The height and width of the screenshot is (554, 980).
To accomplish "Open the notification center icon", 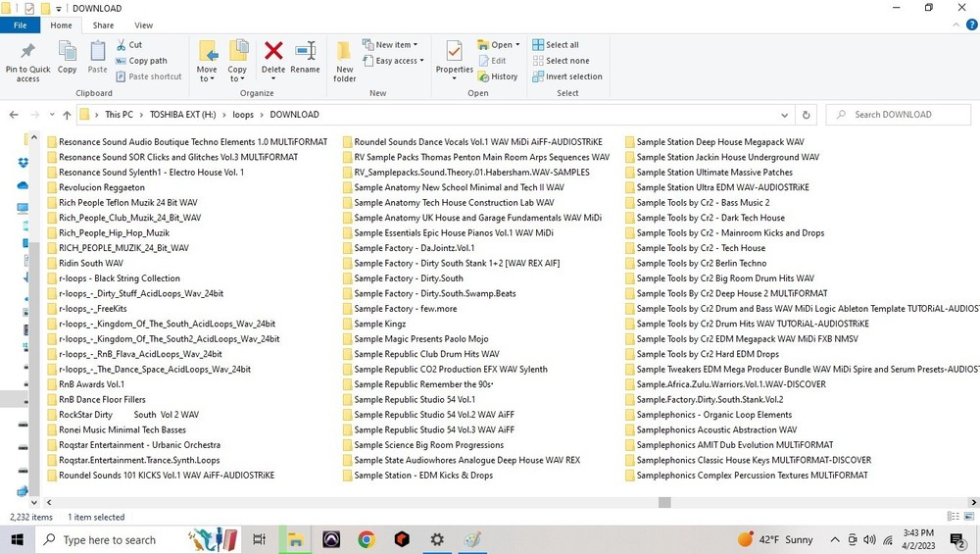I will click(956, 539).
